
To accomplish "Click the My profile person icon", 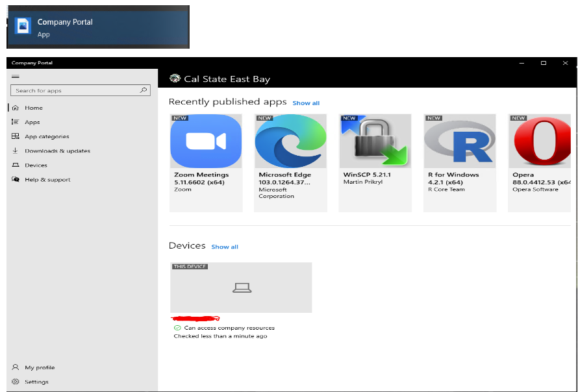I will pos(15,367).
